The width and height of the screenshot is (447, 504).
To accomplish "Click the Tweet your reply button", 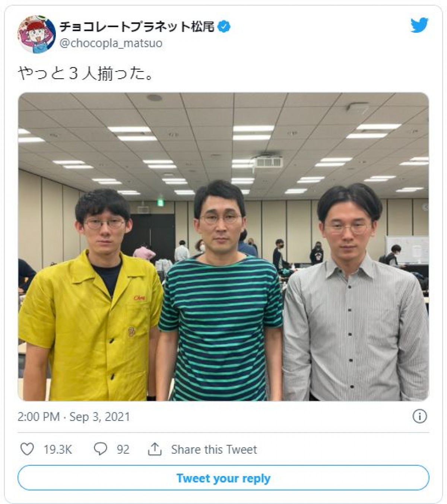I will (x=223, y=478).
